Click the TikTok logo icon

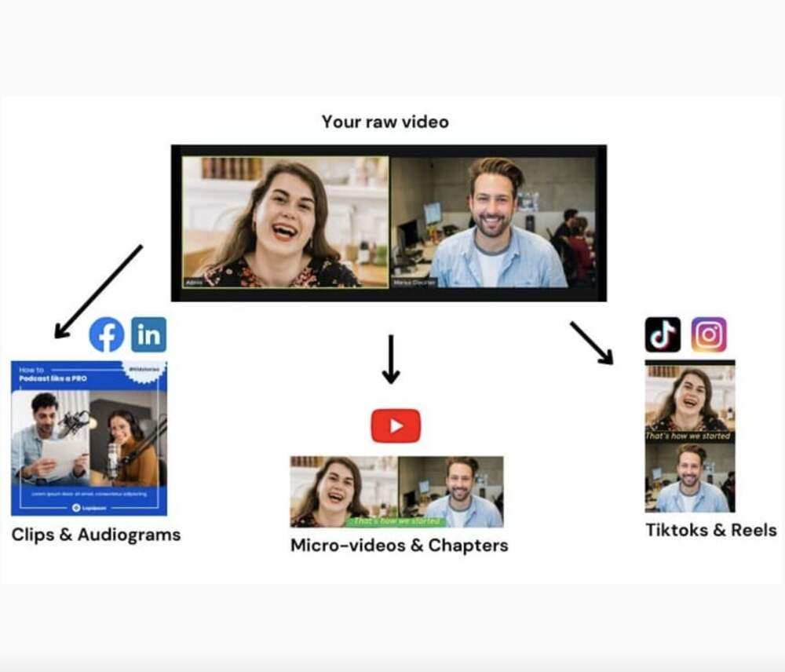pos(663,334)
